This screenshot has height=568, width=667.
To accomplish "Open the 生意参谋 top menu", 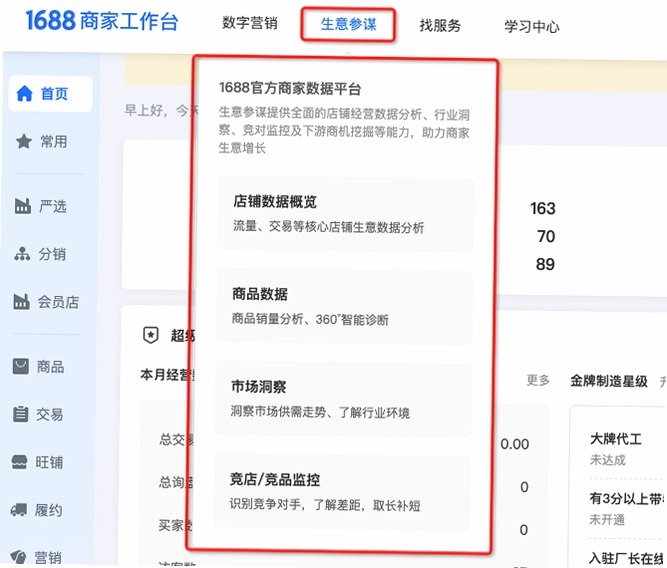I will (348, 24).
